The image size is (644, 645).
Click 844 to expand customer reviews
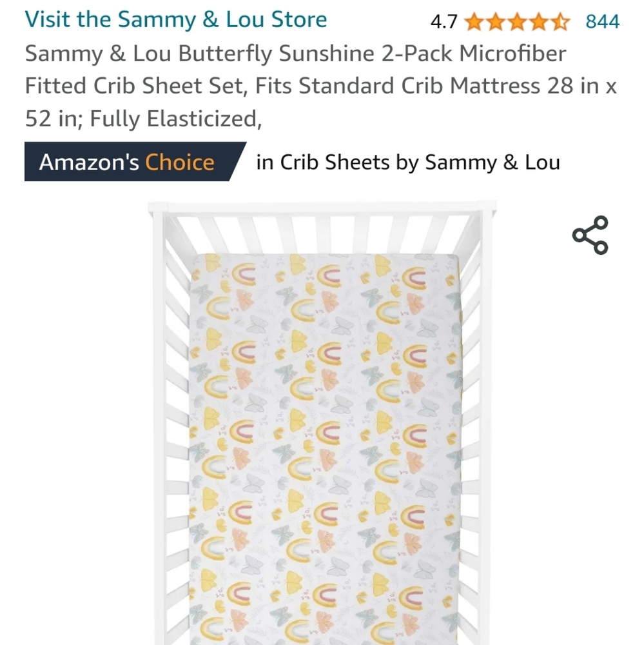(602, 22)
